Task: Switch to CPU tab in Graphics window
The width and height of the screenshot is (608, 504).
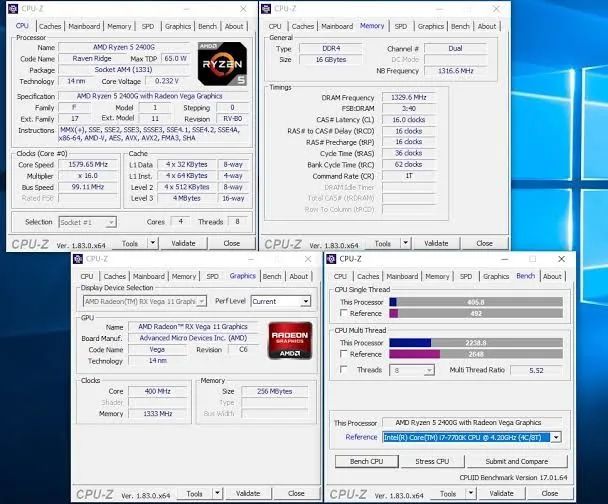Action: pos(87,276)
